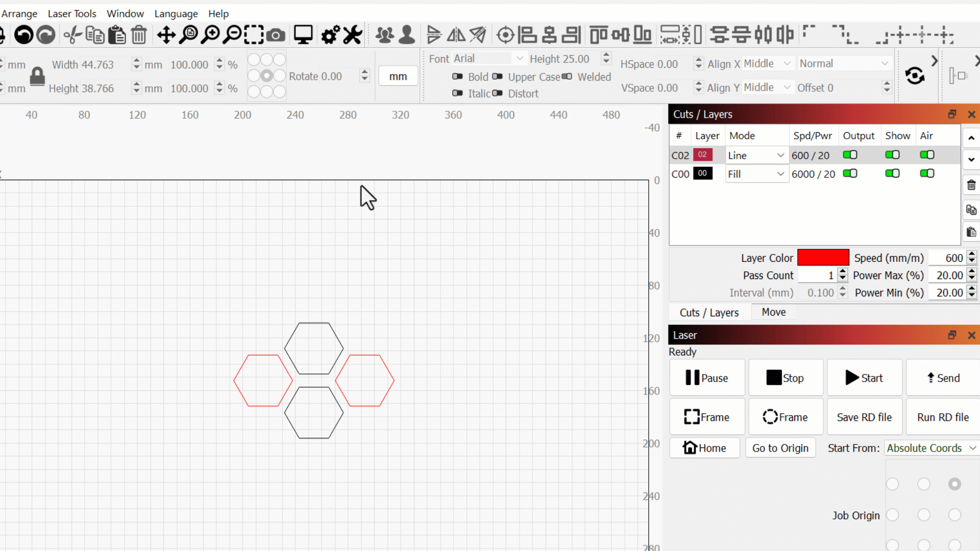Click the Save RD file button
The width and height of the screenshot is (980, 551).
864,417
